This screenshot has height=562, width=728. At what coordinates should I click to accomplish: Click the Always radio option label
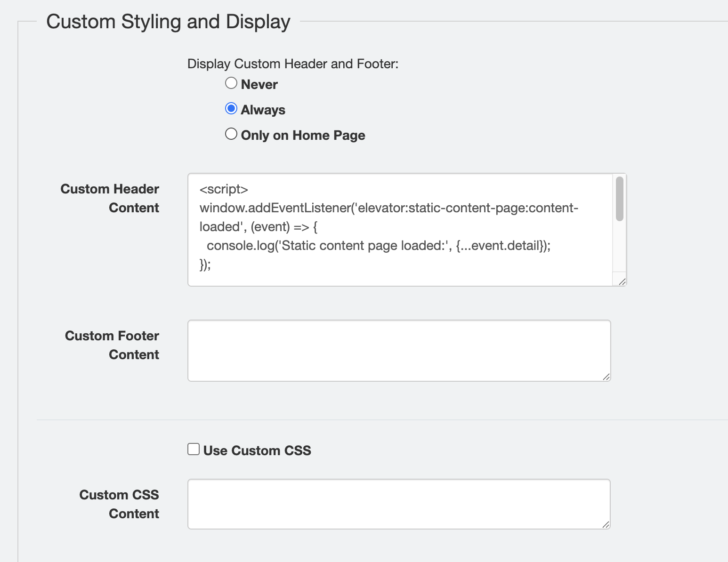pos(263,109)
